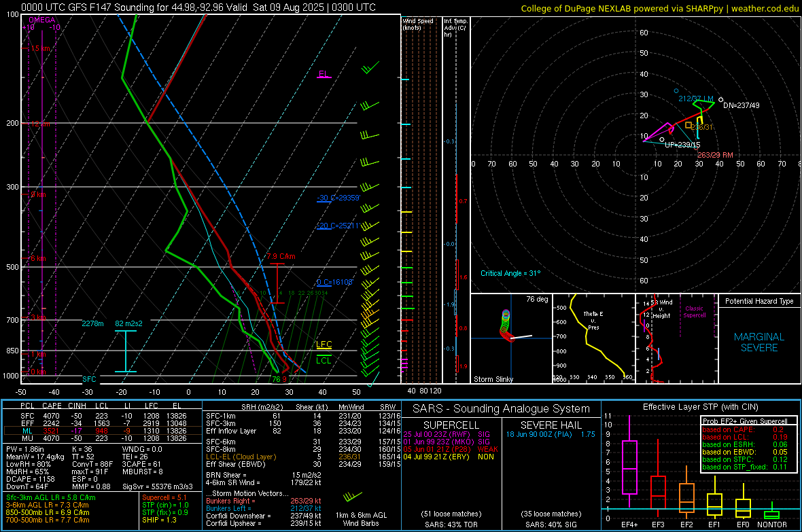Click the MU parcel row in the table
The width and height of the screenshot is (802, 532).
[x=103, y=438]
